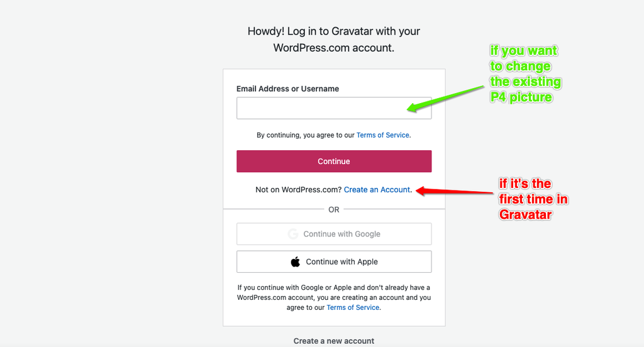Click Create a new account at bottom

(334, 341)
